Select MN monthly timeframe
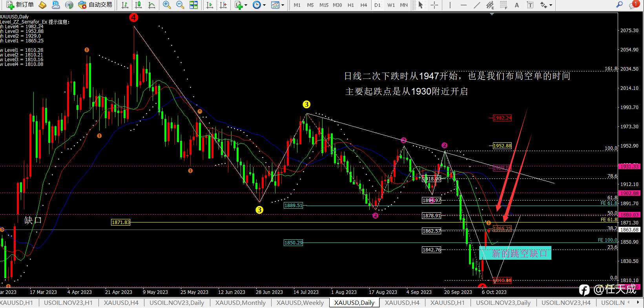The width and height of the screenshot is (644, 308). (404, 5)
